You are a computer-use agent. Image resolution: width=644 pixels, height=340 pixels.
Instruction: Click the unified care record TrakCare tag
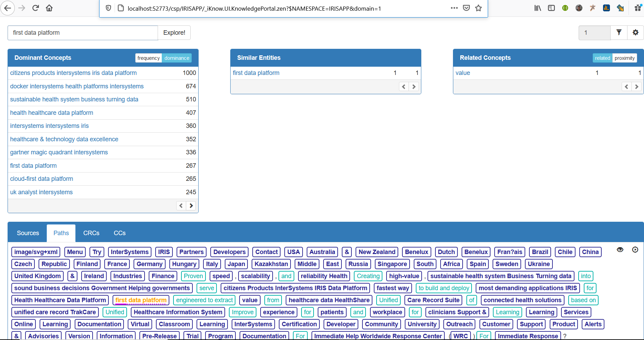pyautogui.click(x=55, y=312)
